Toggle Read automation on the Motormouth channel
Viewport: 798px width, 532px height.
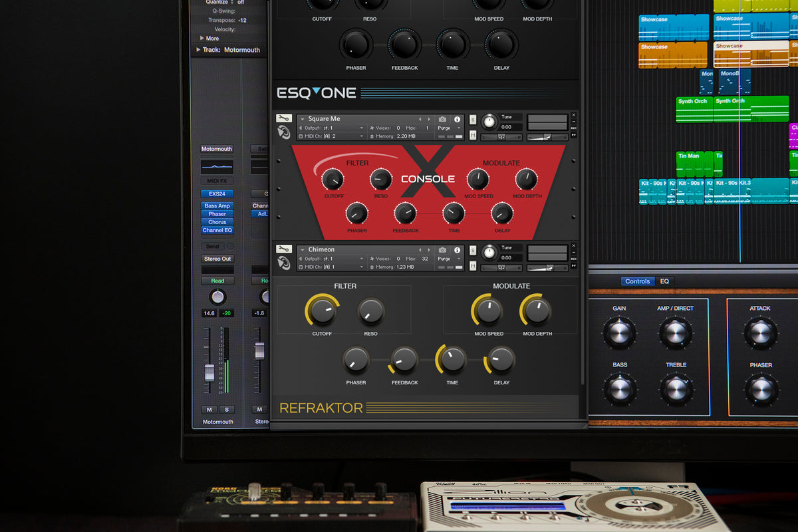(x=217, y=281)
